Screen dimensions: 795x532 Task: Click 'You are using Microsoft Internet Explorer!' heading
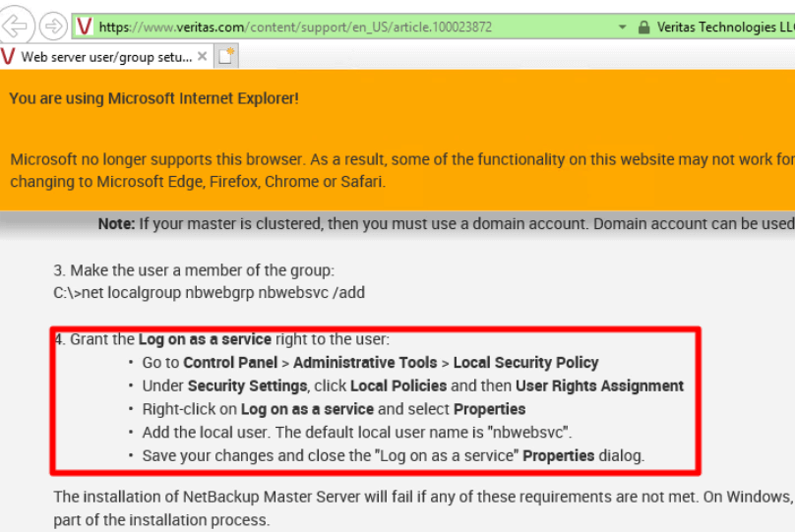tap(154, 98)
